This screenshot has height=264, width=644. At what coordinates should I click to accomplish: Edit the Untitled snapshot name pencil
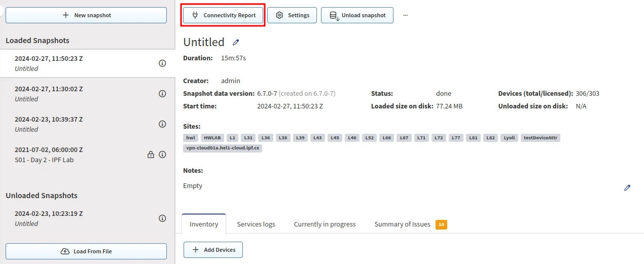236,42
